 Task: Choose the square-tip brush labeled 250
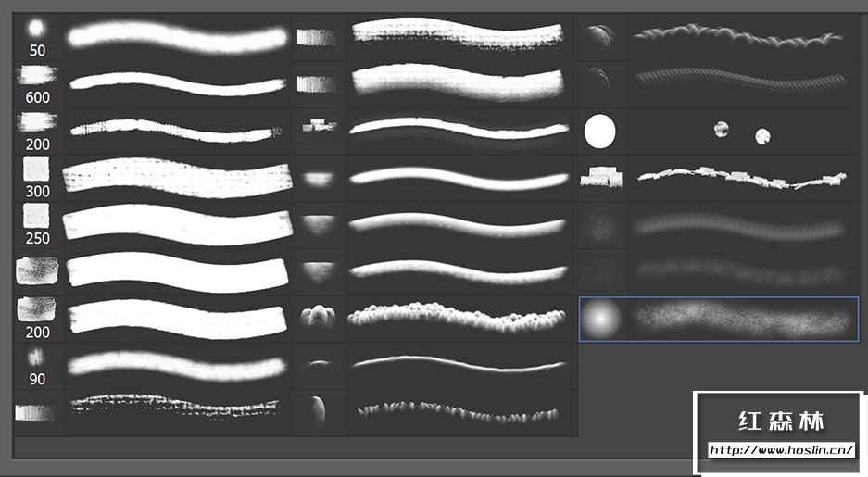click(154, 225)
